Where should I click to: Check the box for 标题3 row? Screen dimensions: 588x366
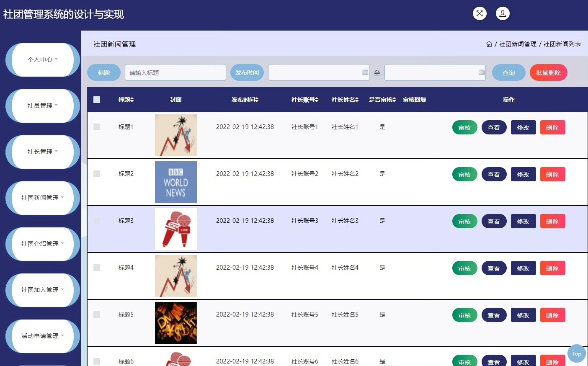pyautogui.click(x=97, y=221)
